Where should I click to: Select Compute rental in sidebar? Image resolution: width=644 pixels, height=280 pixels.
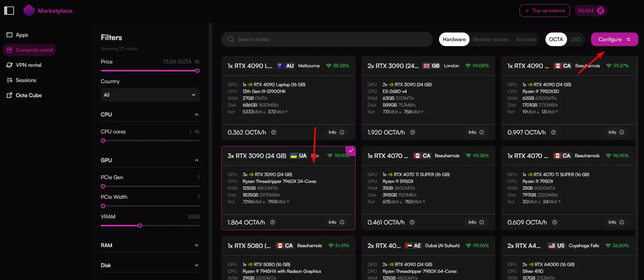[29, 50]
